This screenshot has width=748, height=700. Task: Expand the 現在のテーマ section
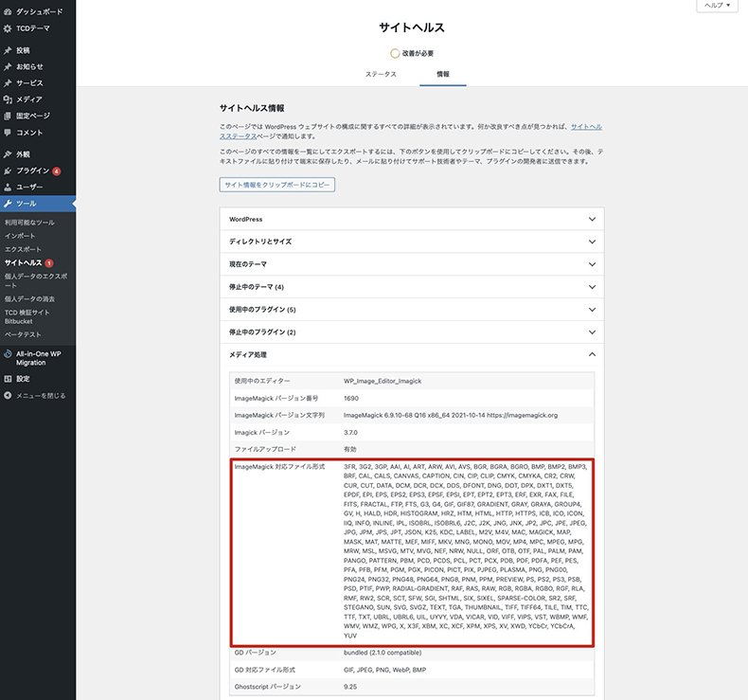click(x=412, y=264)
